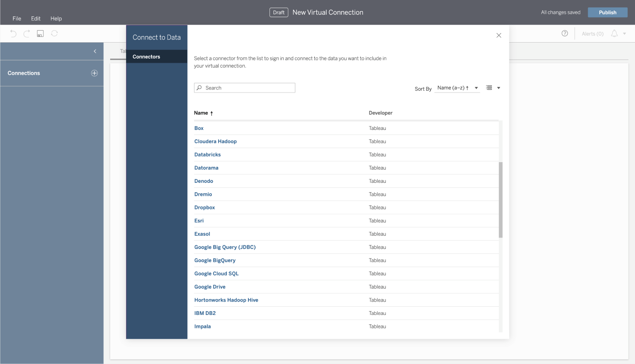The image size is (635, 364).
Task: Close the Connect to Data dialog
Action: (499, 35)
